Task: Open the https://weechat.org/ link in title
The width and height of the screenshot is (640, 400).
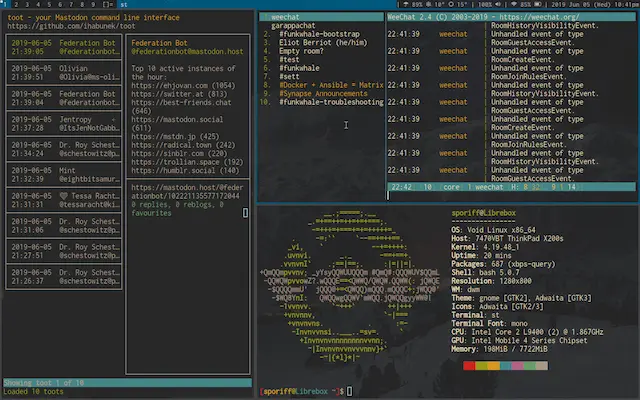Action: tap(539, 17)
